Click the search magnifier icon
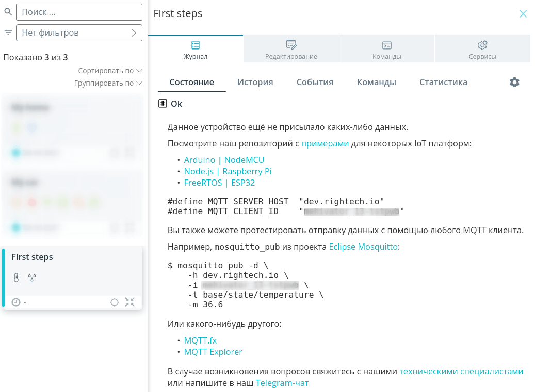Screen dimensions: 535x392 click(x=8, y=12)
